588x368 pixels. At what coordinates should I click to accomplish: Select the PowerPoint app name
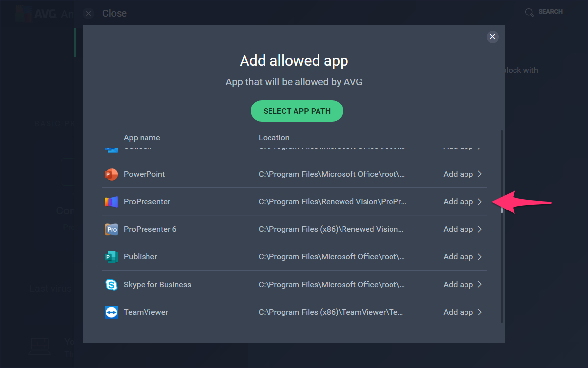145,174
